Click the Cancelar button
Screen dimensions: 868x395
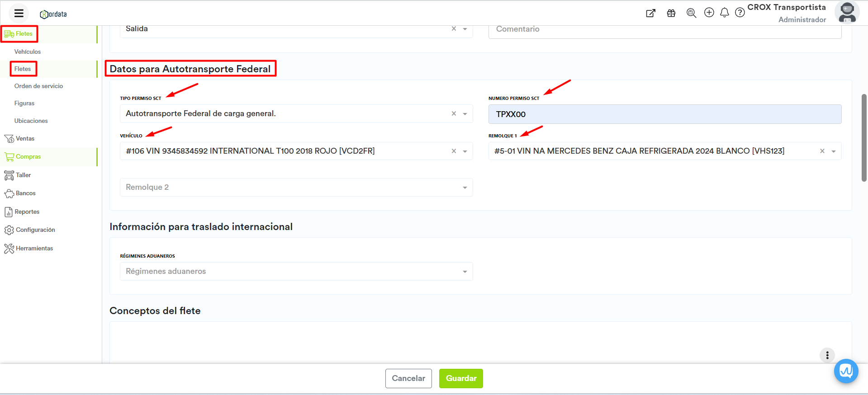tap(408, 378)
